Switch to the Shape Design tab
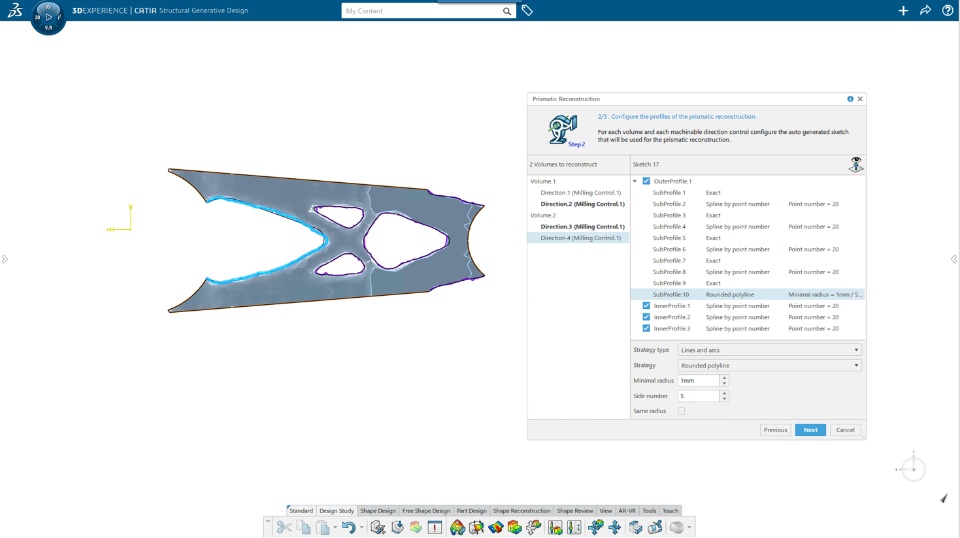The image size is (960, 538). (x=378, y=510)
